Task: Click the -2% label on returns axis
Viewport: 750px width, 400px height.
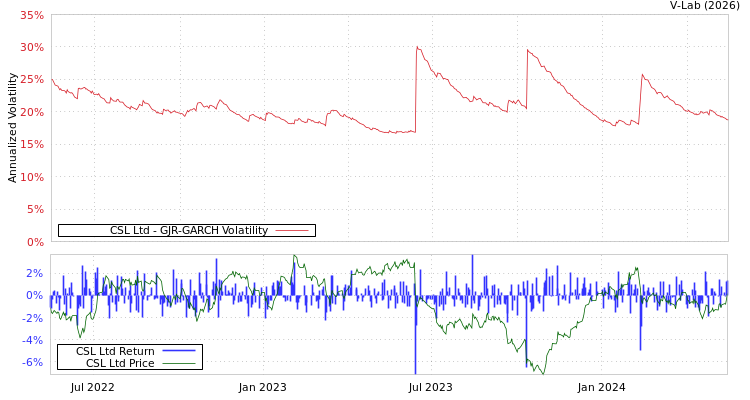Action: point(33,318)
